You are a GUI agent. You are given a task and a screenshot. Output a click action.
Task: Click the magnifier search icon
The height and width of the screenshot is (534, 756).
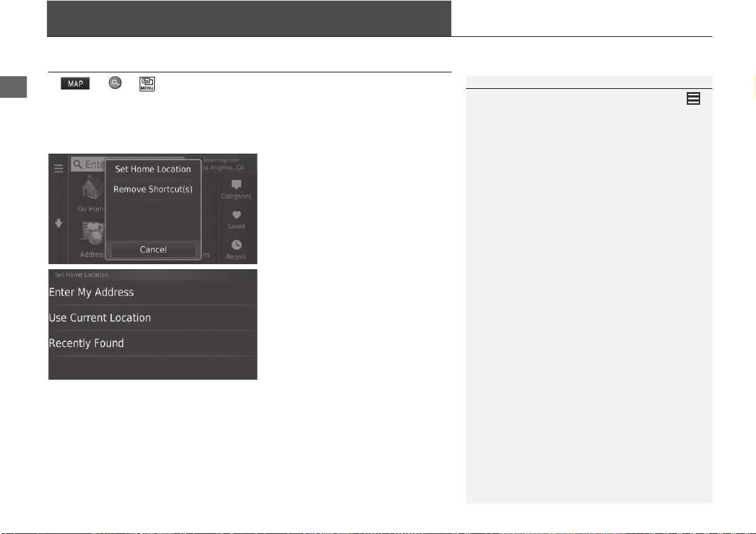[x=115, y=83]
